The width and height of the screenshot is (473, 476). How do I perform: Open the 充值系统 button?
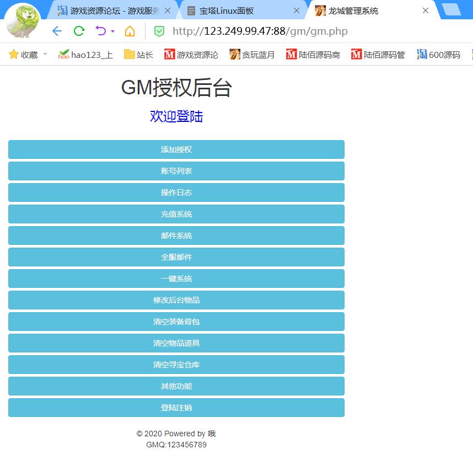pos(176,214)
